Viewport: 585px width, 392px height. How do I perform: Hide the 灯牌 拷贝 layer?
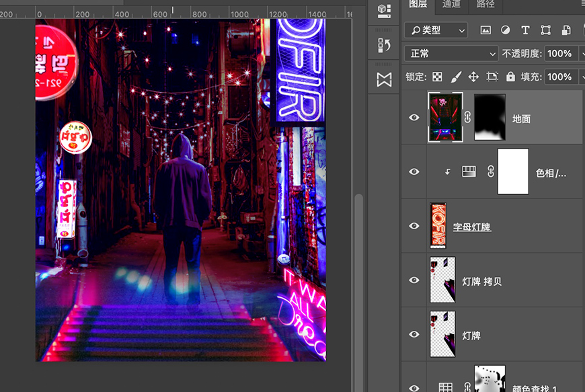click(x=414, y=280)
